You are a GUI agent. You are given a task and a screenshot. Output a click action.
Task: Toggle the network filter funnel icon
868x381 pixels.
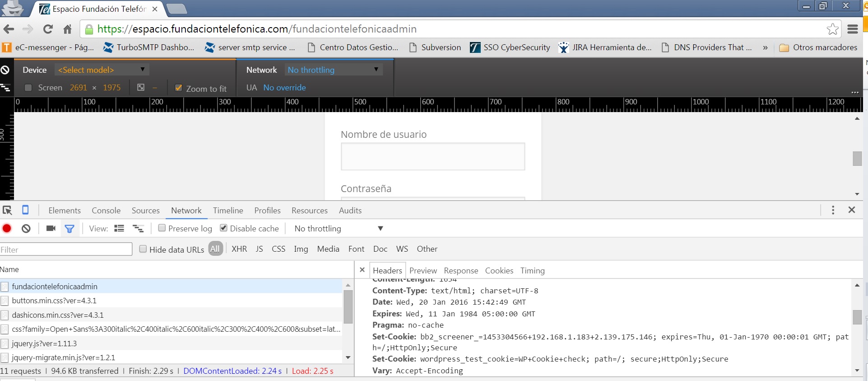tap(70, 229)
